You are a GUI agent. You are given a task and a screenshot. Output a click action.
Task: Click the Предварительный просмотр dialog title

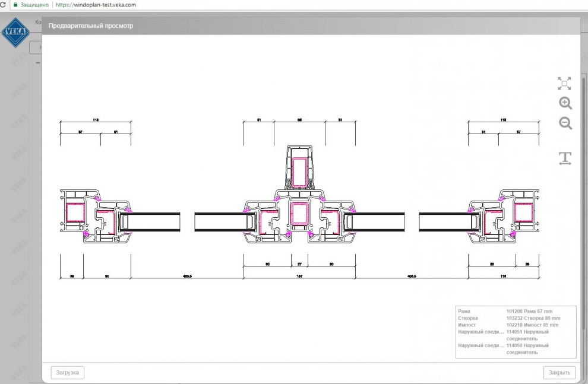tap(91, 26)
